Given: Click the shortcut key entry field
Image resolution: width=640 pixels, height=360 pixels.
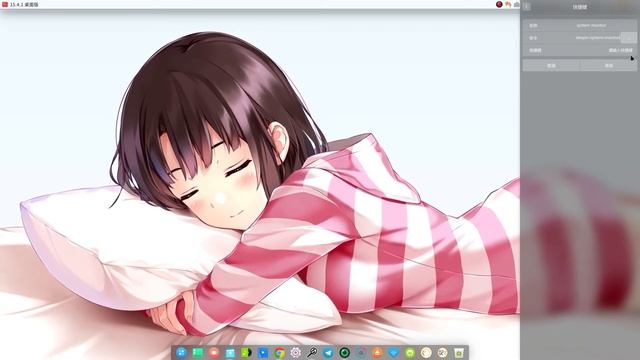Looking at the screenshot, I should click(x=580, y=50).
